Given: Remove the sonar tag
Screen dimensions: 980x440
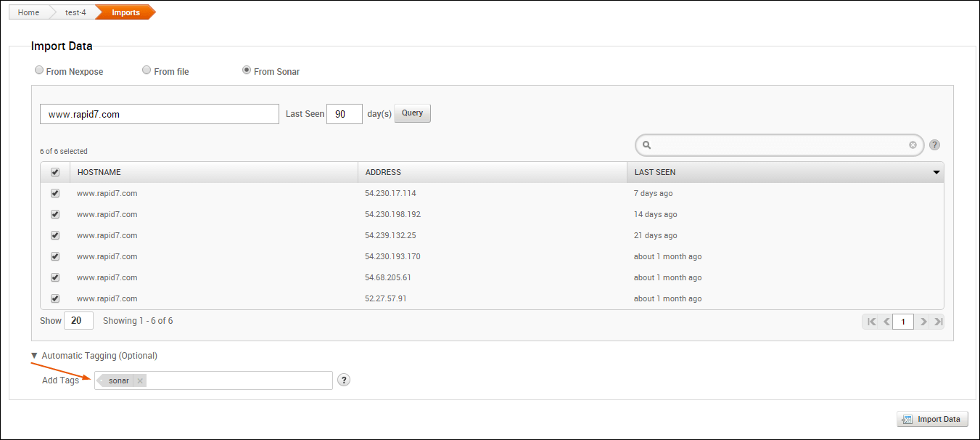Looking at the screenshot, I should click(x=140, y=380).
